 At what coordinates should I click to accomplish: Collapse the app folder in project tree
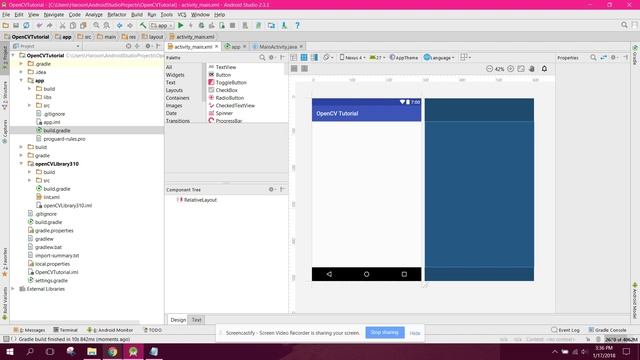[x=21, y=80]
